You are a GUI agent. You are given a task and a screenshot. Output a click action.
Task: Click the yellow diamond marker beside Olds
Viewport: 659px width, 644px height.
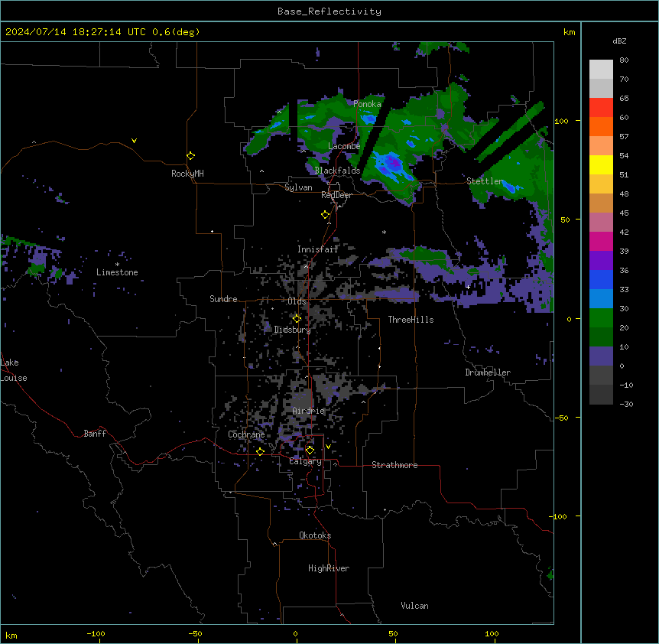tap(297, 319)
